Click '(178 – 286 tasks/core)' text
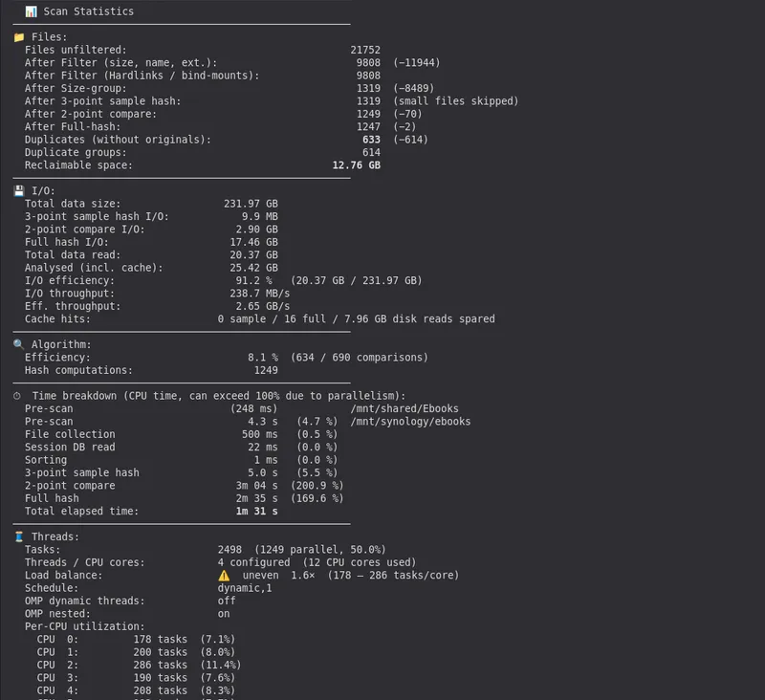The width and height of the screenshot is (765, 700). 393,575
